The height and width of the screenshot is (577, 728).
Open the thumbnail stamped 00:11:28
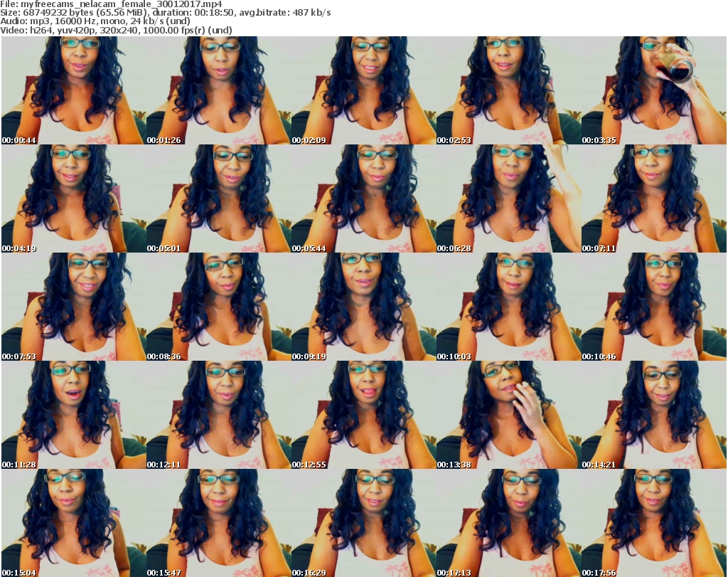[x=73, y=415]
